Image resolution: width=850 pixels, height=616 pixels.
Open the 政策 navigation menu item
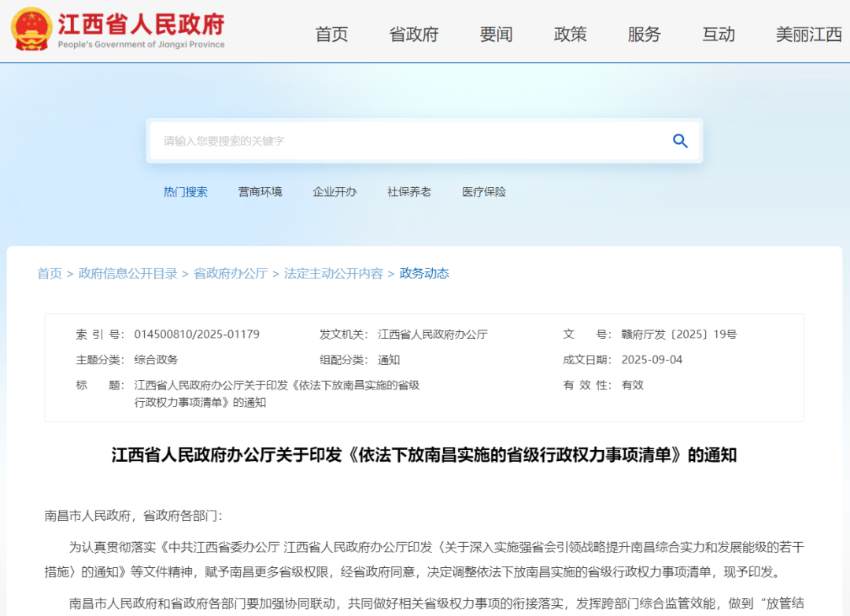[x=570, y=34]
